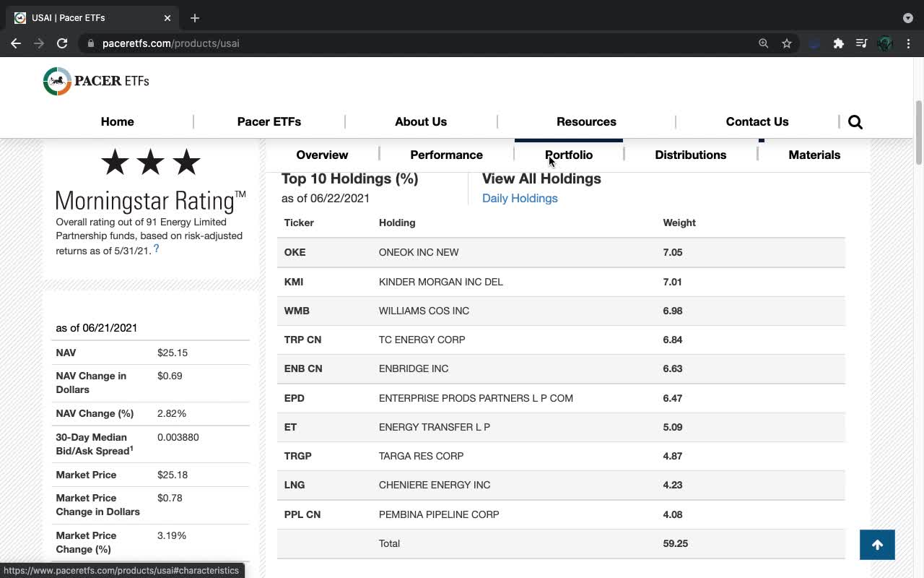Click PEMBINA PIPELINE CORP holding
This screenshot has height=578, width=924.
(439, 514)
